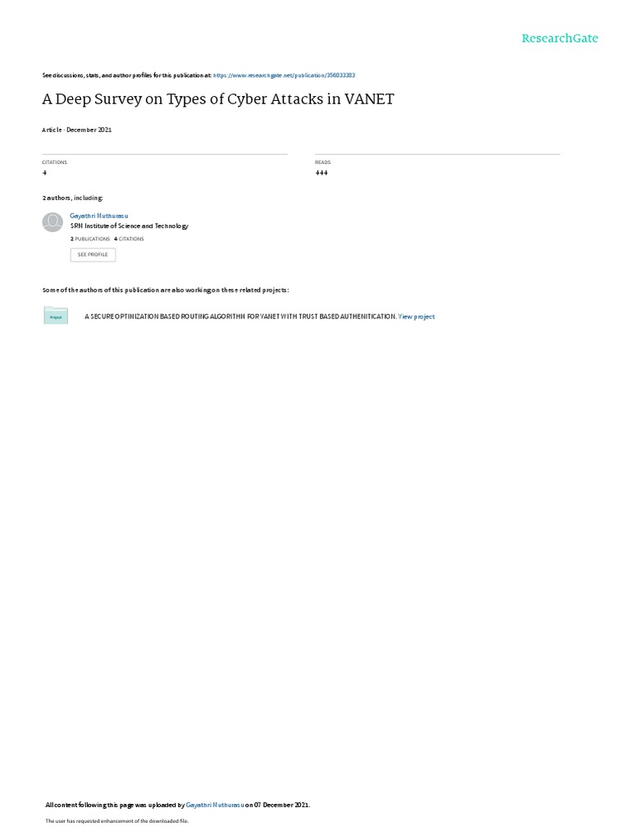Click the CITATIONS header label
The height and width of the screenshot is (840, 630).
(55, 162)
